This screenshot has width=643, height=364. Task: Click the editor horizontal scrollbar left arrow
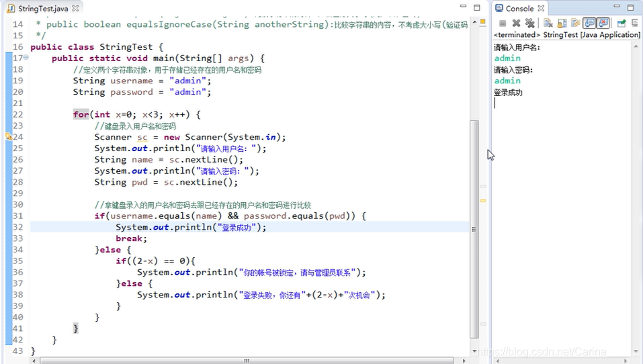tap(34, 361)
